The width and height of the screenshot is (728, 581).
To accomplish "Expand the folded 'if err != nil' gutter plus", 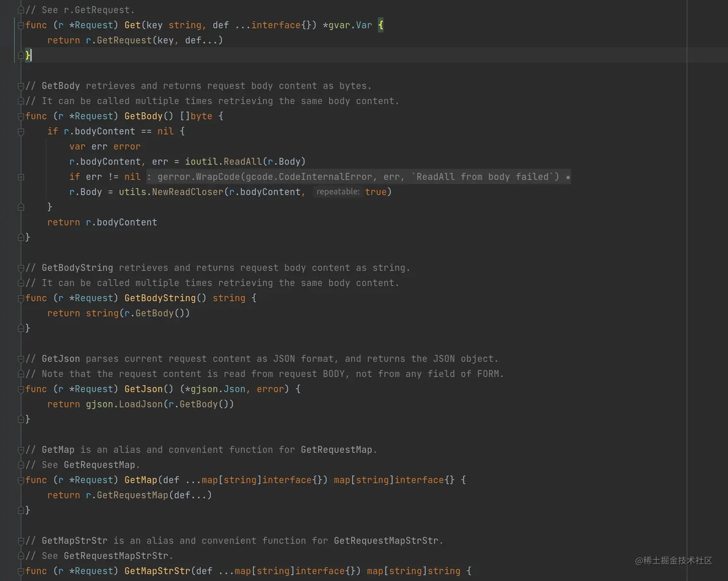I will point(21,177).
